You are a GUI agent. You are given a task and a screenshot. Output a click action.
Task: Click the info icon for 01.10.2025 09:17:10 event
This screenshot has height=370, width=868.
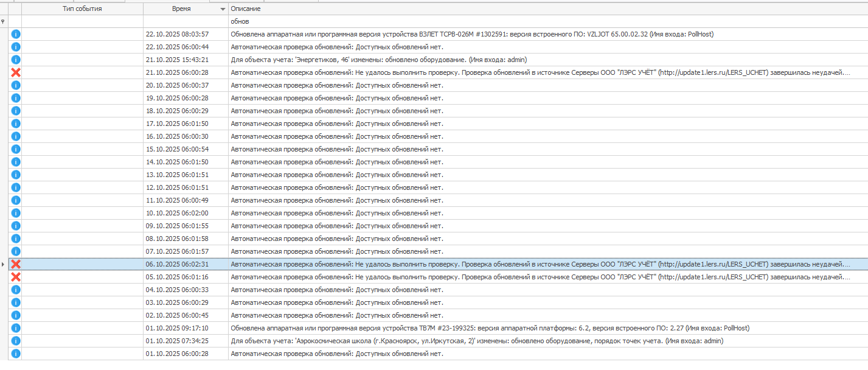(x=16, y=328)
